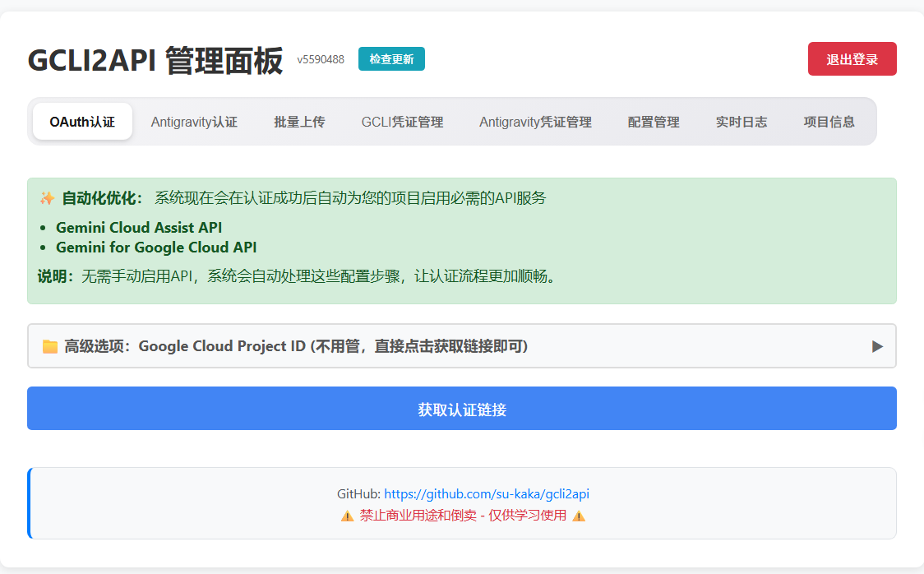Go to the 批量上传 tab
Screen dimensions: 924x574
[x=299, y=122]
